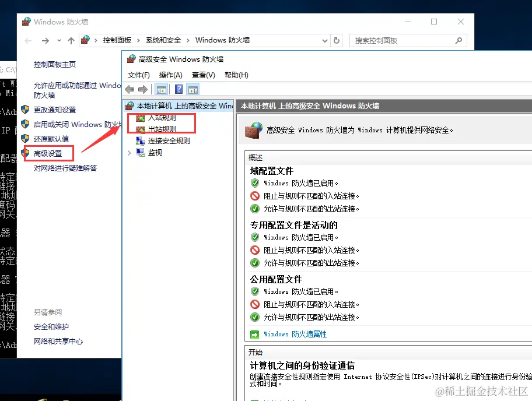Open Help via the question mark icon
532x401 pixels.
click(x=179, y=89)
